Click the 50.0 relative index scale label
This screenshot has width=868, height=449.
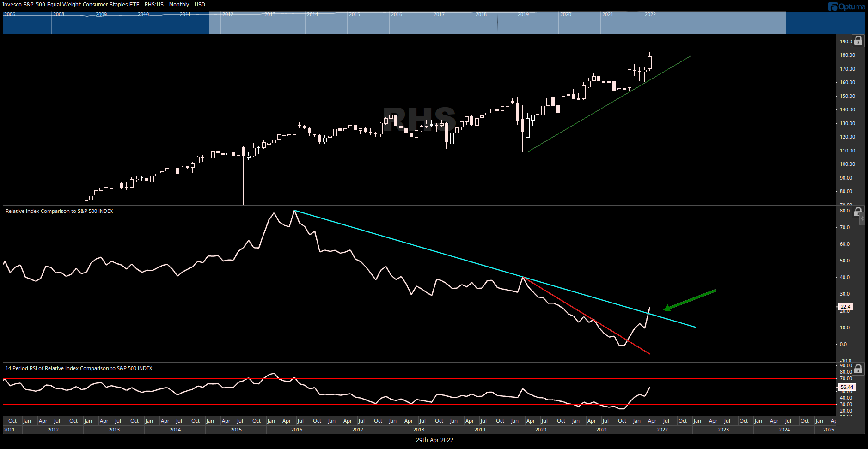point(844,261)
